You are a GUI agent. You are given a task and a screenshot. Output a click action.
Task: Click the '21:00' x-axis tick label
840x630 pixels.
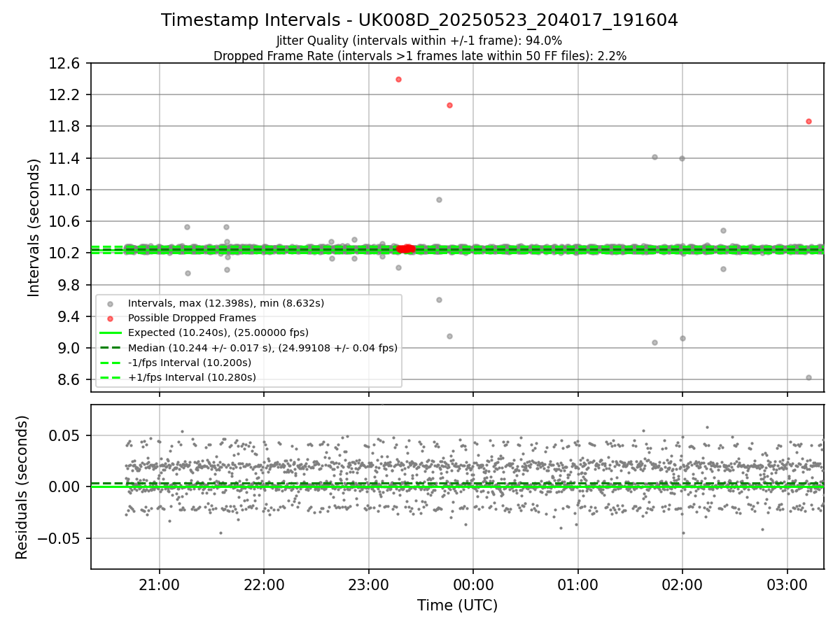[159, 584]
